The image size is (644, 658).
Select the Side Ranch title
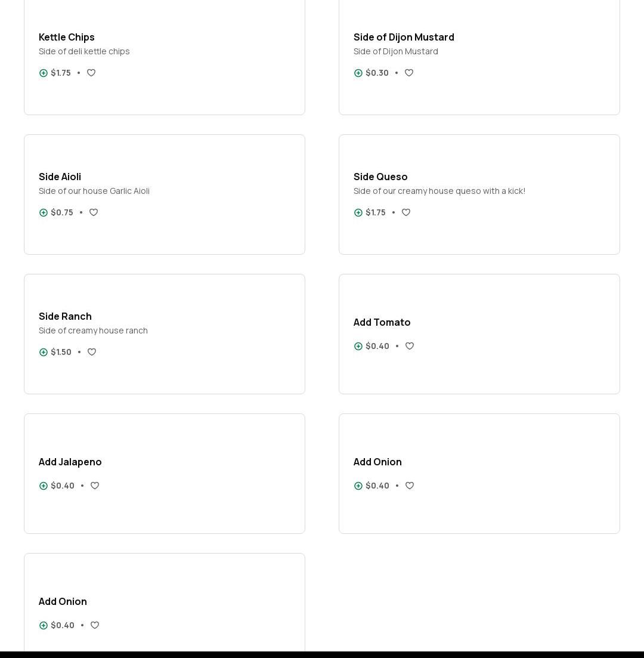(65, 316)
